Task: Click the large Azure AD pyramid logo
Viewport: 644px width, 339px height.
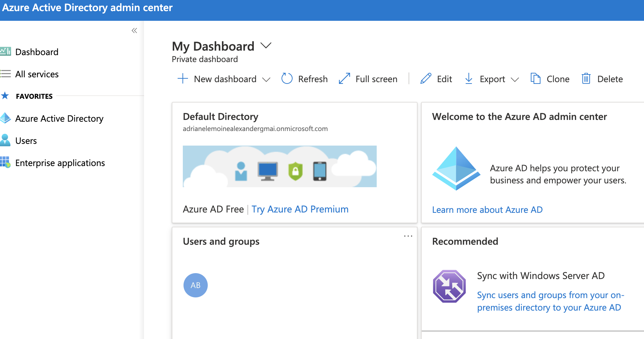Action: (456, 168)
